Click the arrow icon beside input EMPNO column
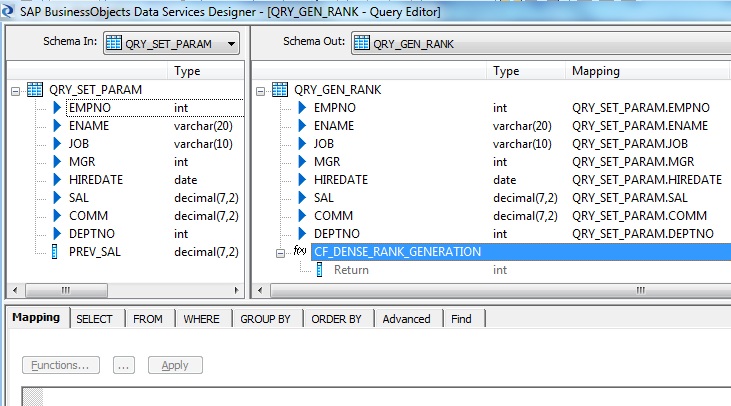 [x=57, y=108]
